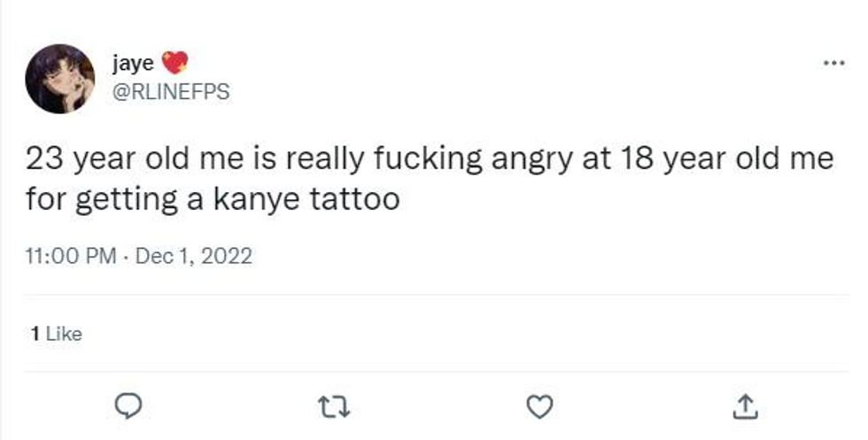Visit the @RLINEFPS handle link
Viewport: 868px width, 440px height.
pos(171,90)
